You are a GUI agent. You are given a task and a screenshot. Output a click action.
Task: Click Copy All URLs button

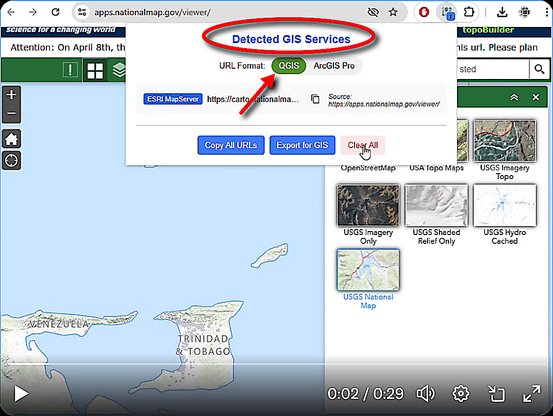pyautogui.click(x=231, y=145)
